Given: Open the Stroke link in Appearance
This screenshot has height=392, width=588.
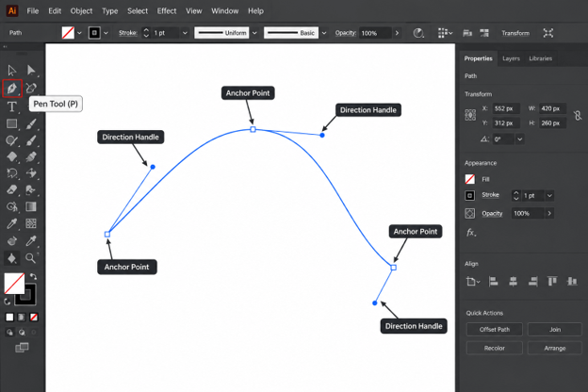Looking at the screenshot, I should 491,195.
